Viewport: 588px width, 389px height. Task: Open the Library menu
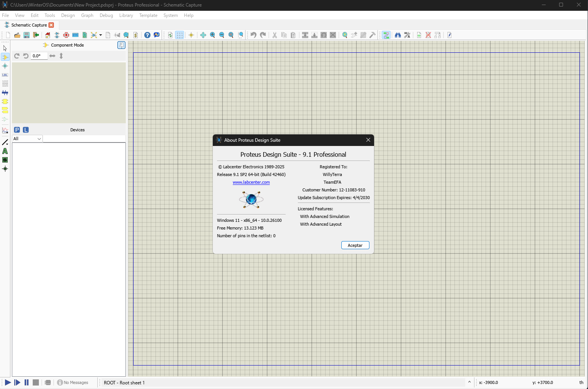click(126, 15)
